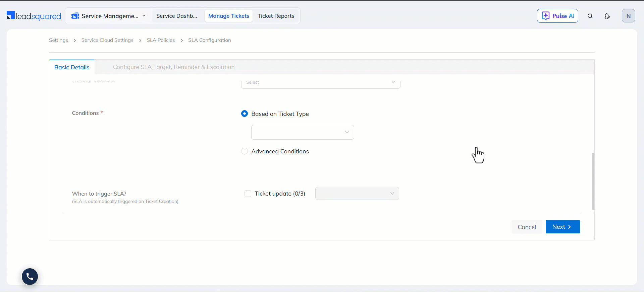Click the form's vertical scrollbar
Screen dimensions: 644x292
(x=593, y=181)
